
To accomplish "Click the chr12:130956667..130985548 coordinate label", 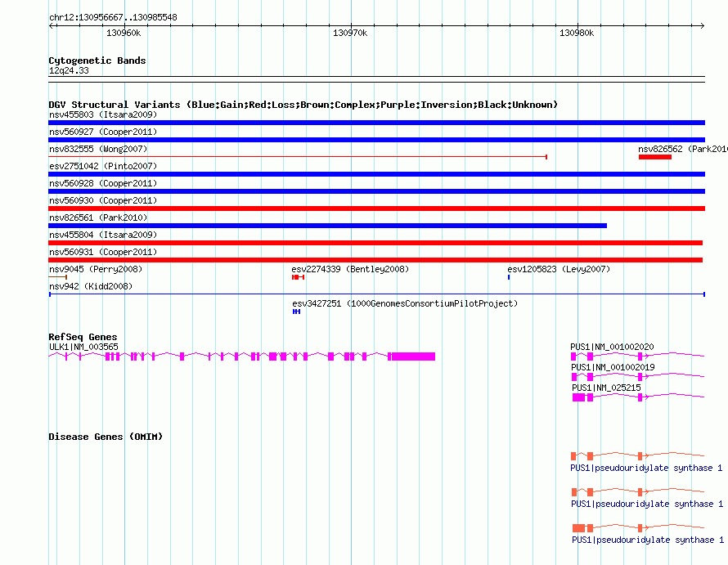I will [x=113, y=18].
